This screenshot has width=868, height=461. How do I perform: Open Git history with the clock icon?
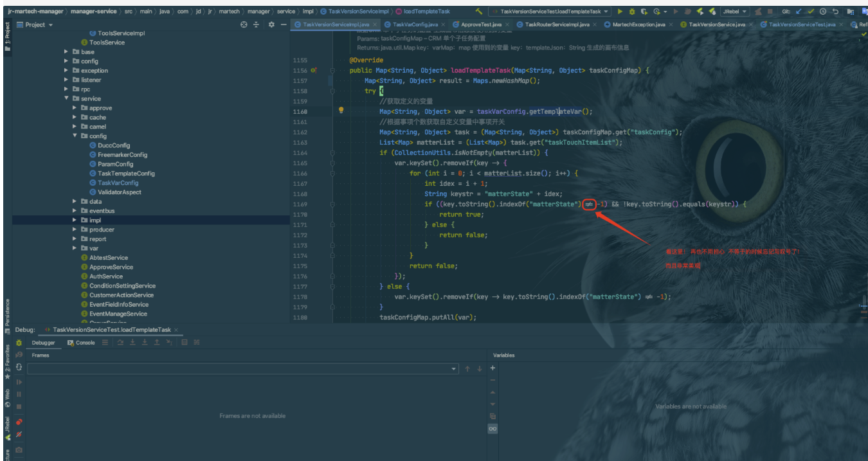[x=823, y=12]
